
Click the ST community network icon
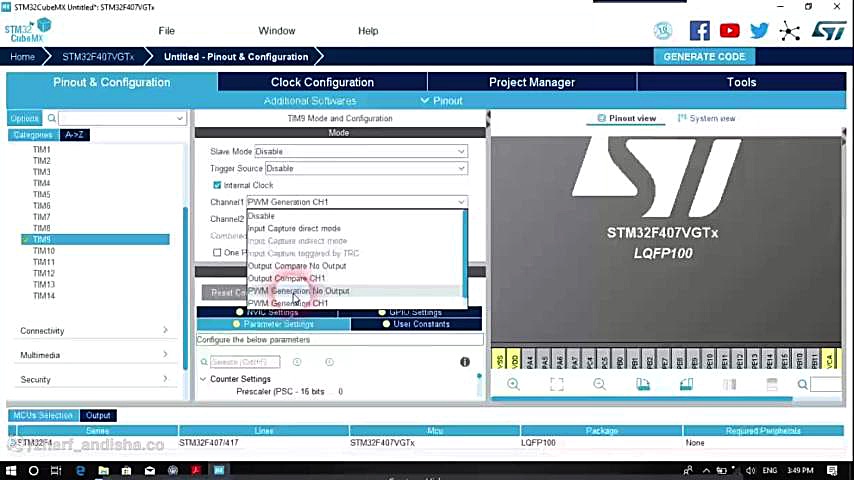point(789,31)
